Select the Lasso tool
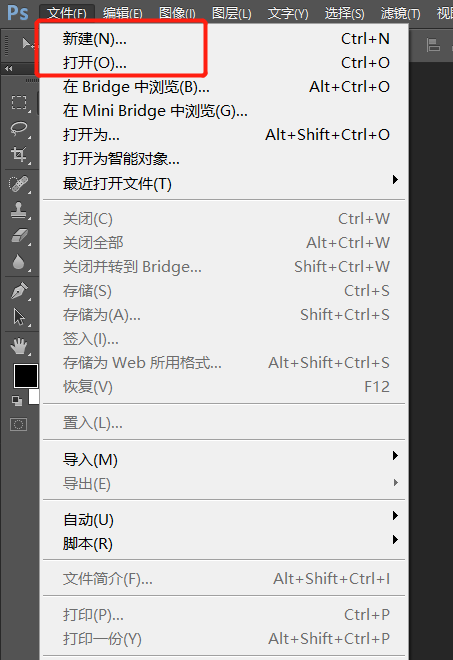 coord(19,128)
